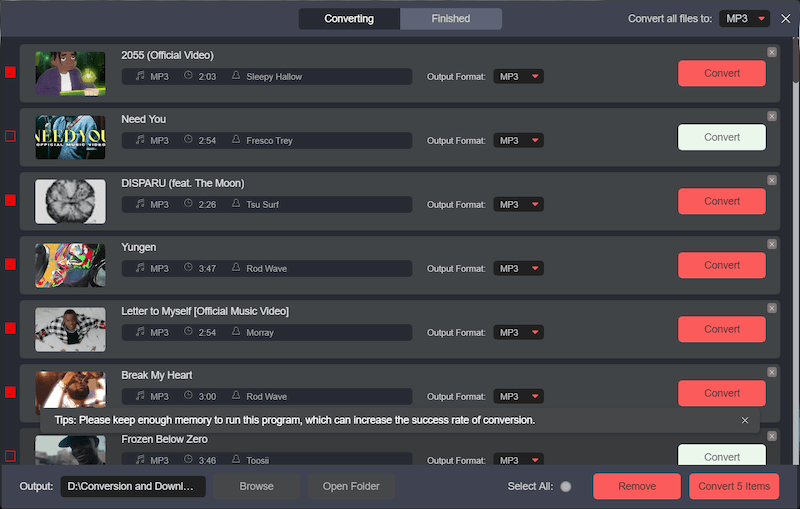Viewport: 800px width, 509px height.
Task: Open the Output Format dropdown for Yungen
Action: [x=518, y=269]
